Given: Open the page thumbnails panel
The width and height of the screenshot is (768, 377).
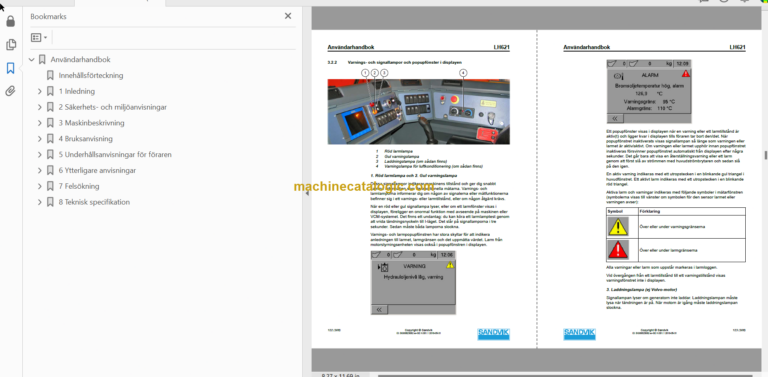Looking at the screenshot, I should (10, 45).
